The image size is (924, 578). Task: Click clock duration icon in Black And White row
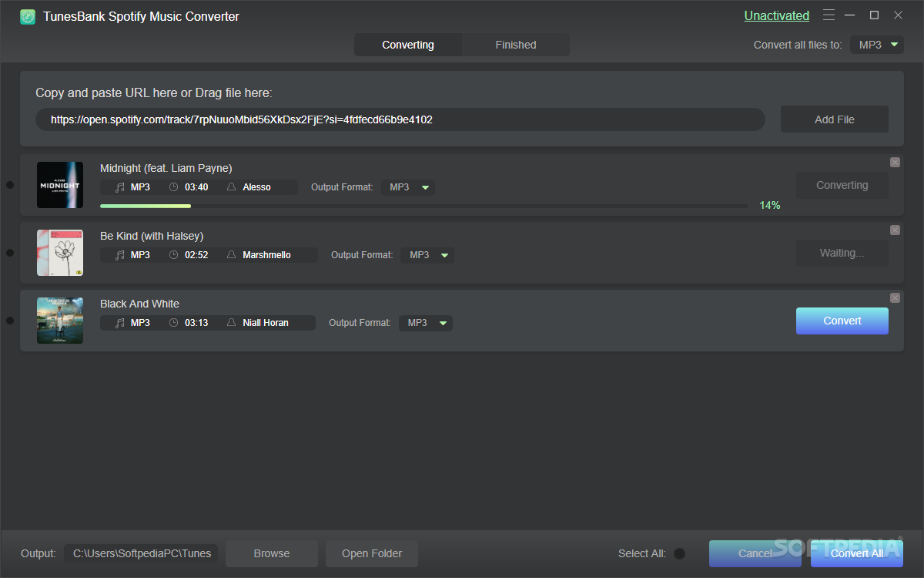pyautogui.click(x=173, y=323)
